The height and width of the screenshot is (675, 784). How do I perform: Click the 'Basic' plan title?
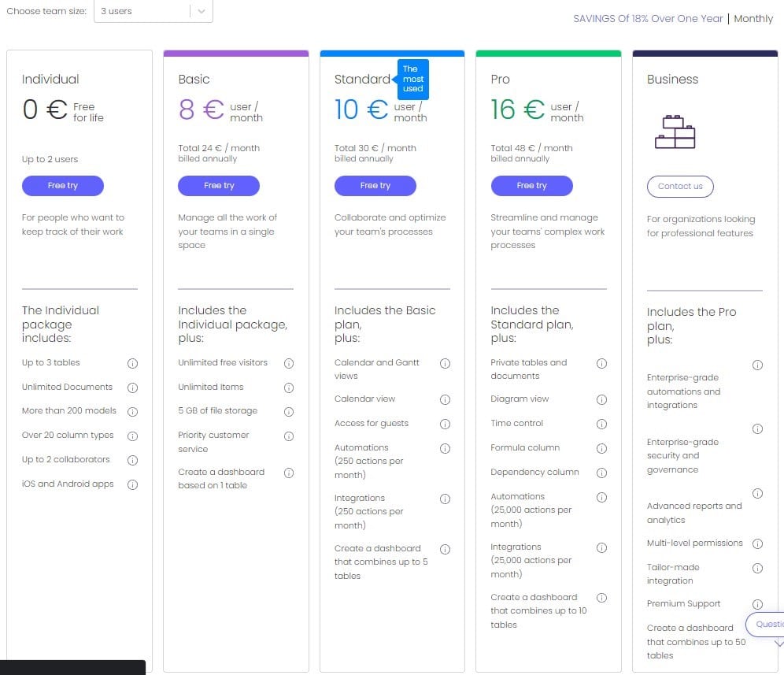click(194, 79)
